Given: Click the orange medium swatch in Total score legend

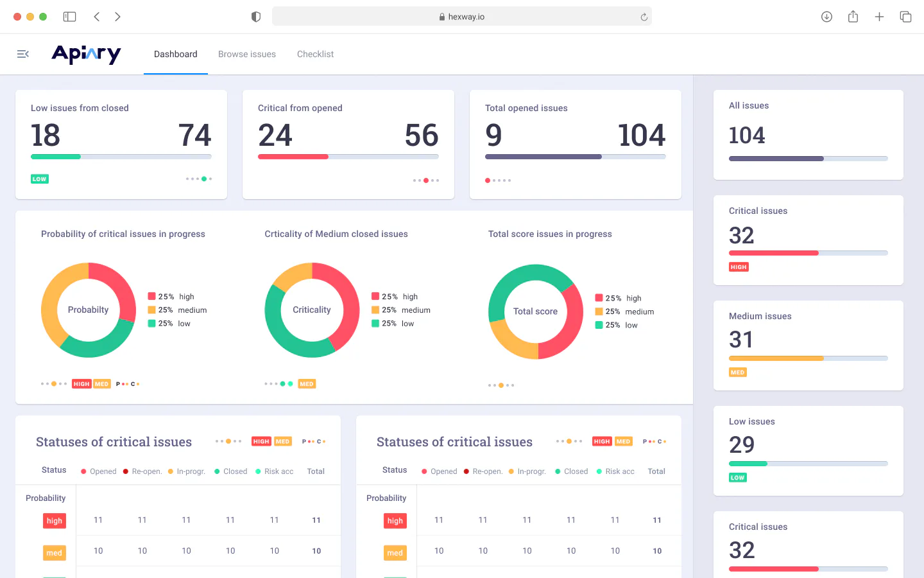Looking at the screenshot, I should point(599,311).
